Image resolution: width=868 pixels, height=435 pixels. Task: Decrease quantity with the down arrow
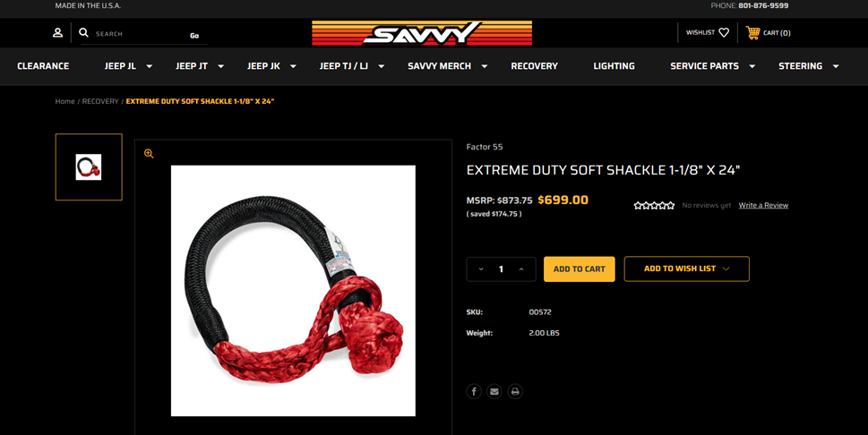coord(481,269)
